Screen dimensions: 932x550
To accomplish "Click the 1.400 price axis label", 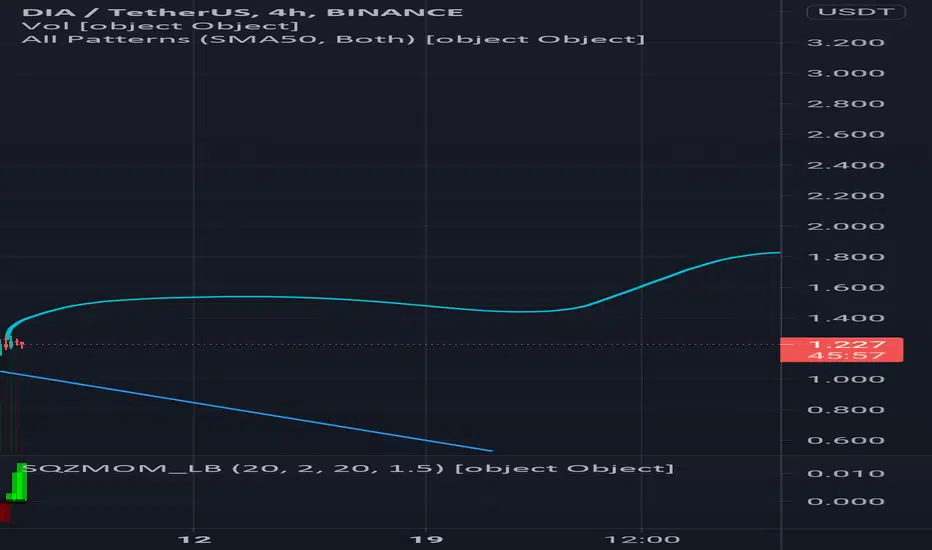I will click(846, 318).
